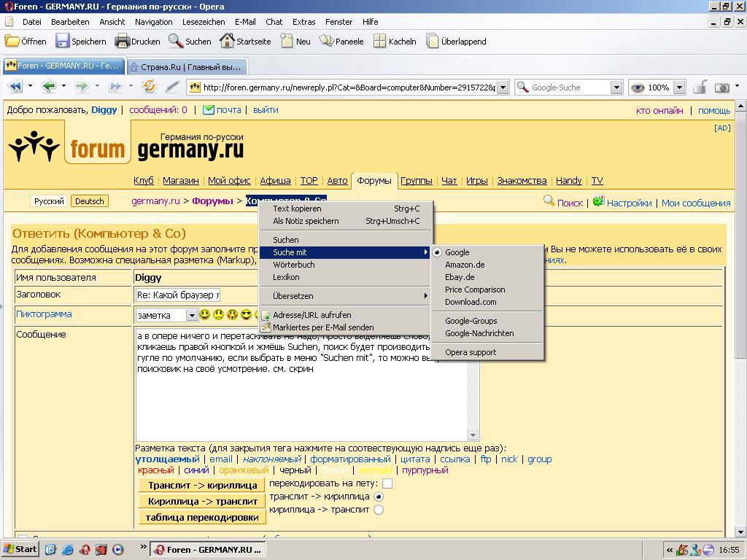Click the page's vertical scrollbar
This screenshot has height=560, width=747.
coord(741,318)
